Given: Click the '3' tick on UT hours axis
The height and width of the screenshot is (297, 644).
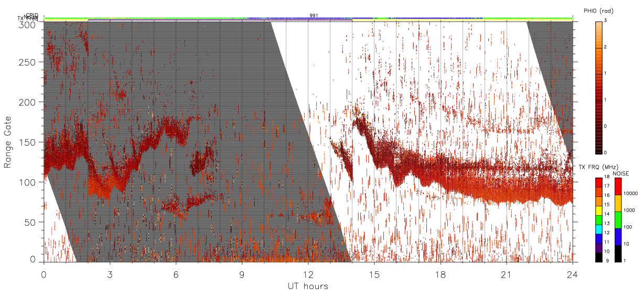Looking at the screenshot, I should (110, 274).
